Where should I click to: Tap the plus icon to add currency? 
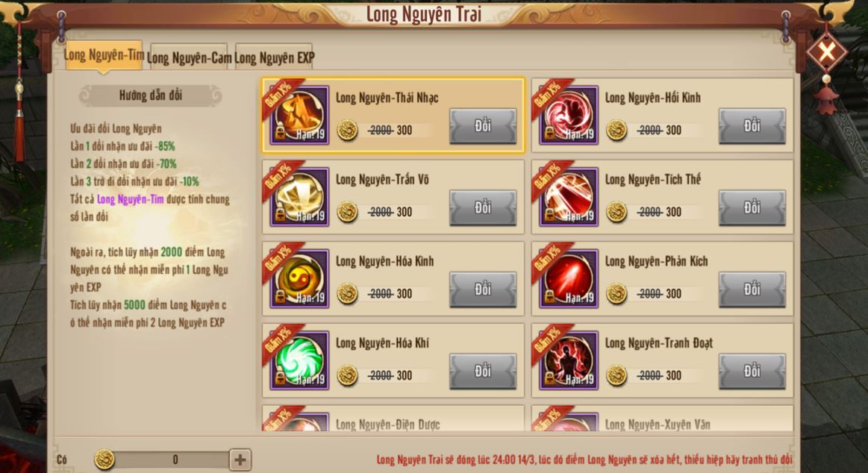pyautogui.click(x=240, y=460)
